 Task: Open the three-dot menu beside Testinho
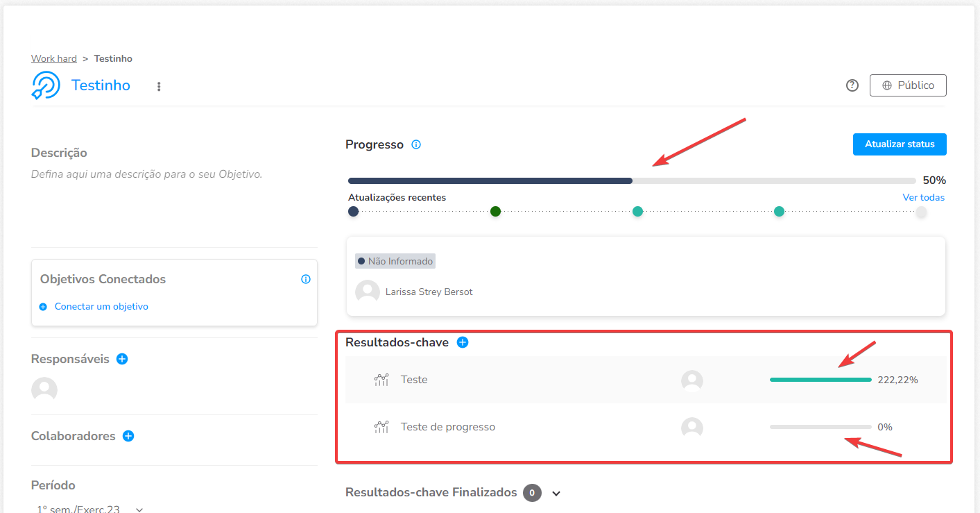[x=159, y=87]
